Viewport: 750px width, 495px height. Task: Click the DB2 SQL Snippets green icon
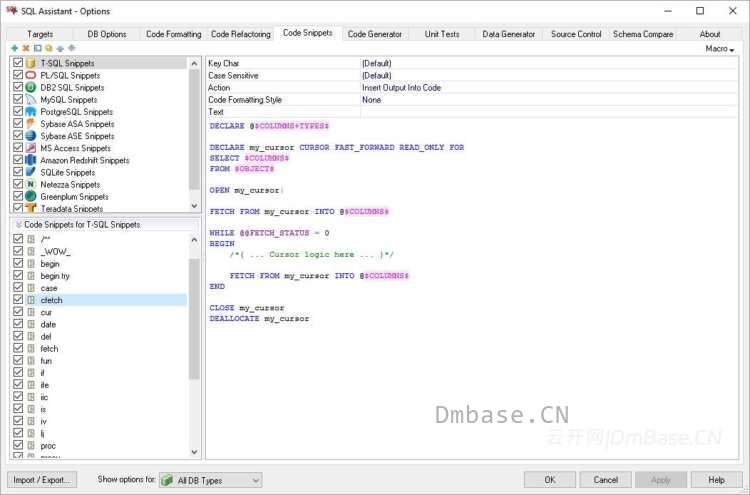pos(31,88)
